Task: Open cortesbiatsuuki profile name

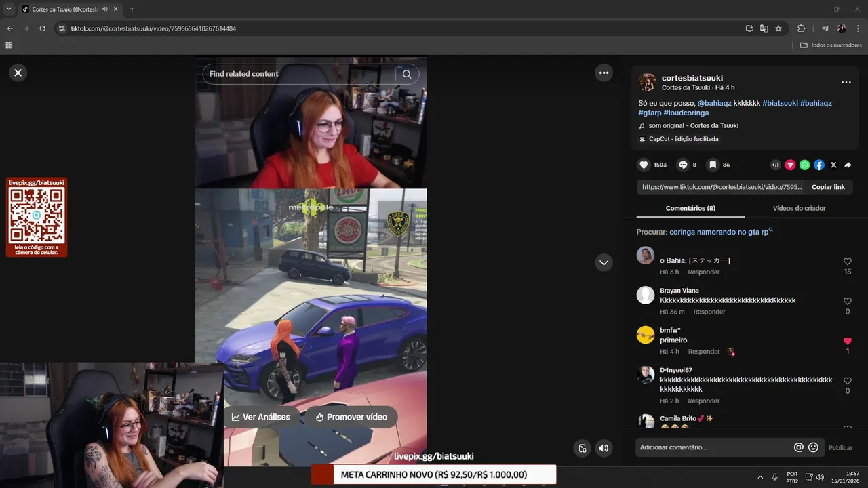Action: tap(692, 78)
